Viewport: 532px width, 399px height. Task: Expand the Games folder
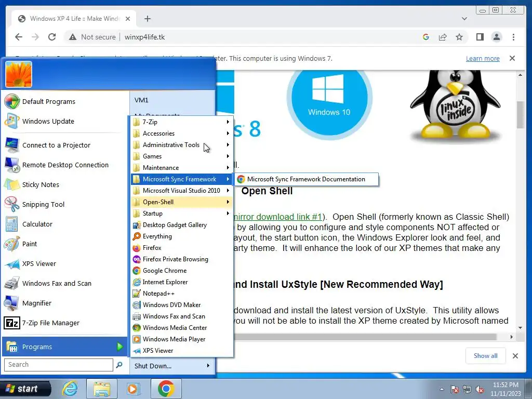click(x=181, y=156)
